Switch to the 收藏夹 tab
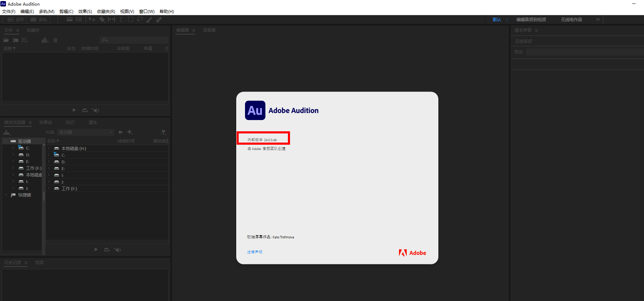The image size is (644, 301). point(33,31)
